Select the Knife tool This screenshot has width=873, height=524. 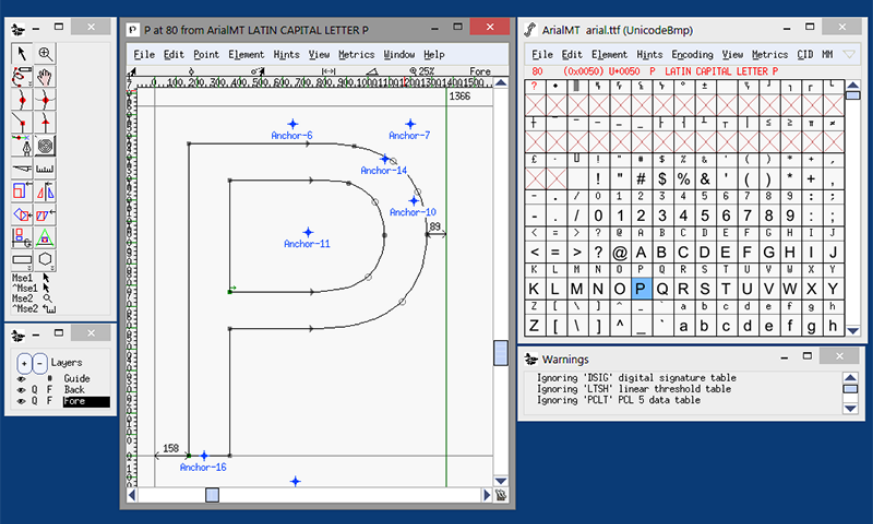tap(22, 168)
